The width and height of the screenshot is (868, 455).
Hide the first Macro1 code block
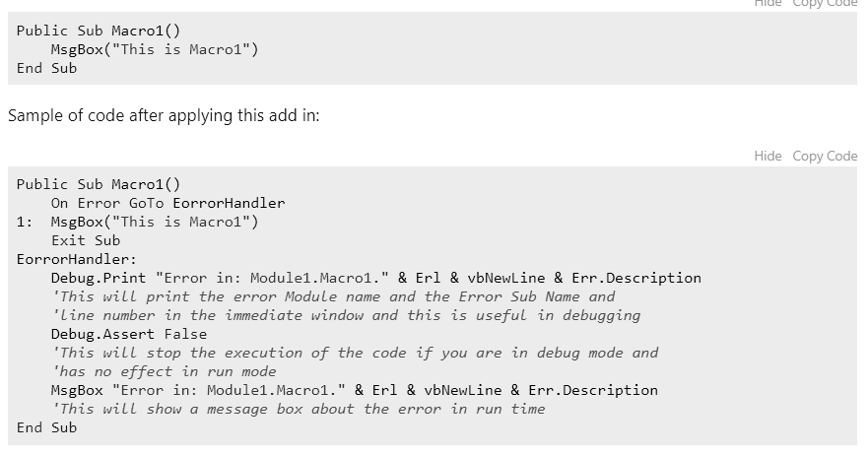pyautogui.click(x=768, y=3)
